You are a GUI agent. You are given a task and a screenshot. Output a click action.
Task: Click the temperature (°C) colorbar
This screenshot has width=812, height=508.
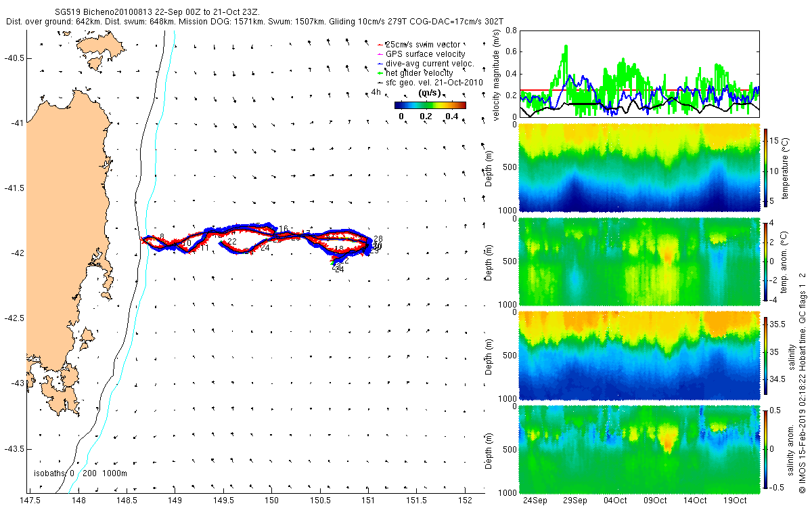click(x=767, y=168)
